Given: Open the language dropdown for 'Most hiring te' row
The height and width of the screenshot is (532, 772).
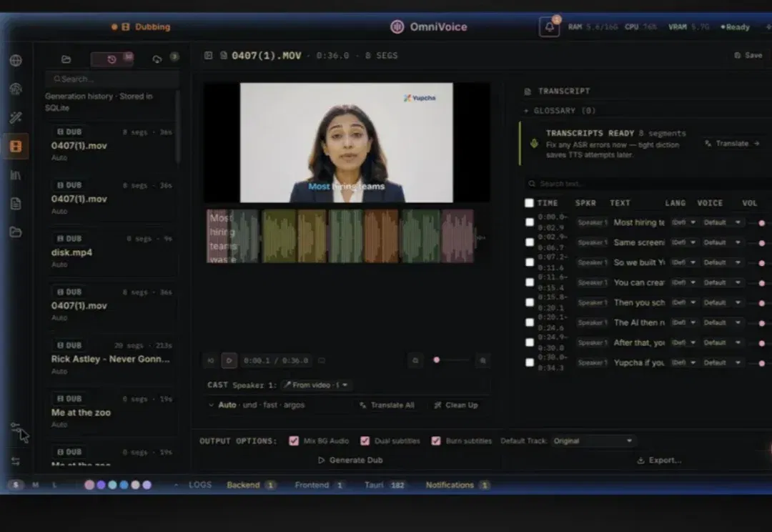Looking at the screenshot, I should (684, 222).
